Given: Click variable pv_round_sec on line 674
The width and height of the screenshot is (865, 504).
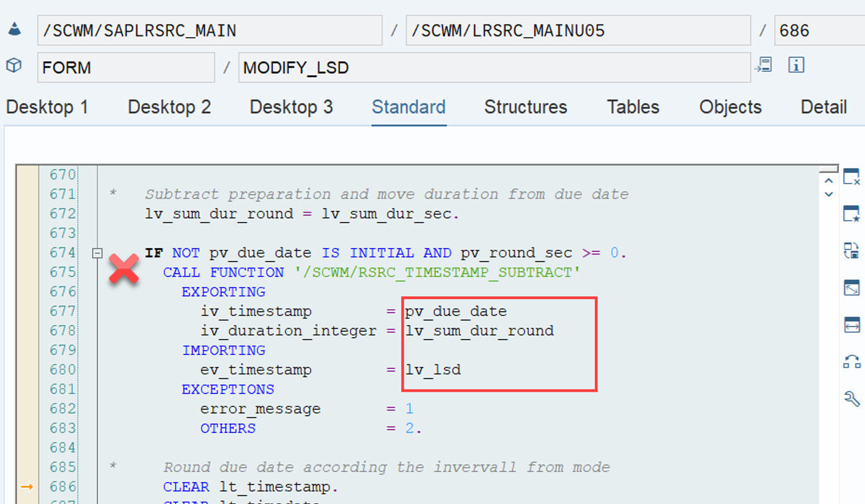Looking at the screenshot, I should coord(516,253).
